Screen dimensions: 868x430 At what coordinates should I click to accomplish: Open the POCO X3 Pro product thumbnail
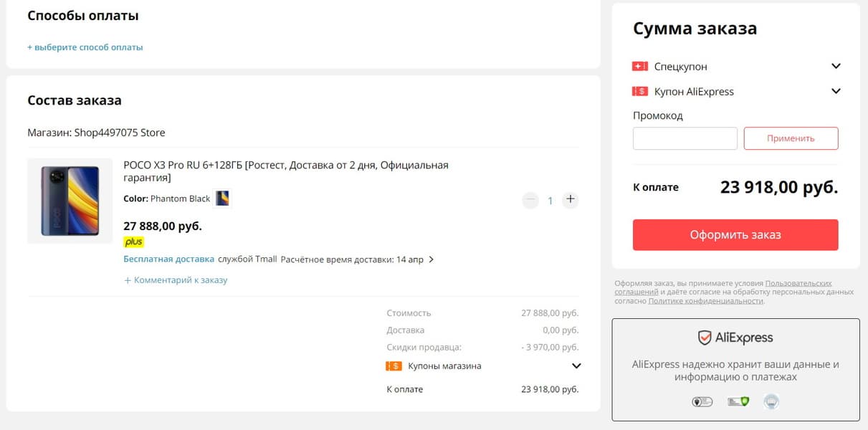pyautogui.click(x=70, y=201)
